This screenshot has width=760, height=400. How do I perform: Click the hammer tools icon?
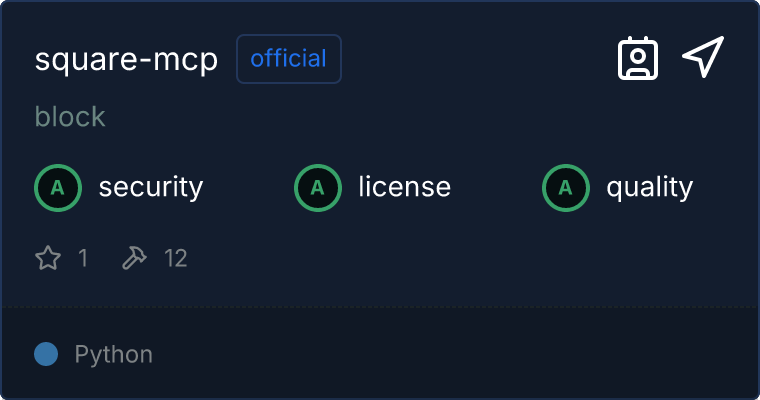134,258
